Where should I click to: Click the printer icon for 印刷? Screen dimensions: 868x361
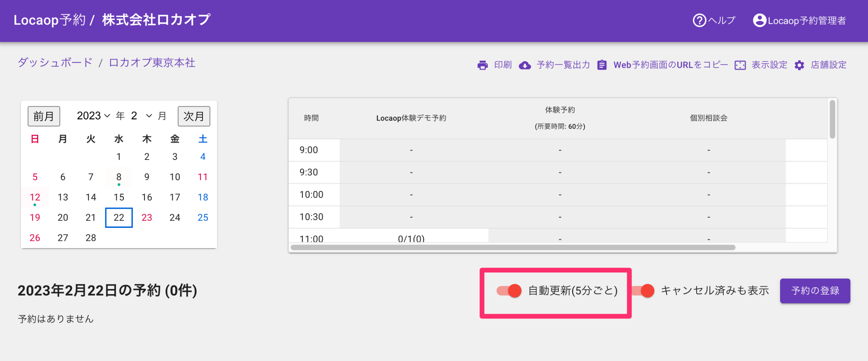tap(482, 65)
